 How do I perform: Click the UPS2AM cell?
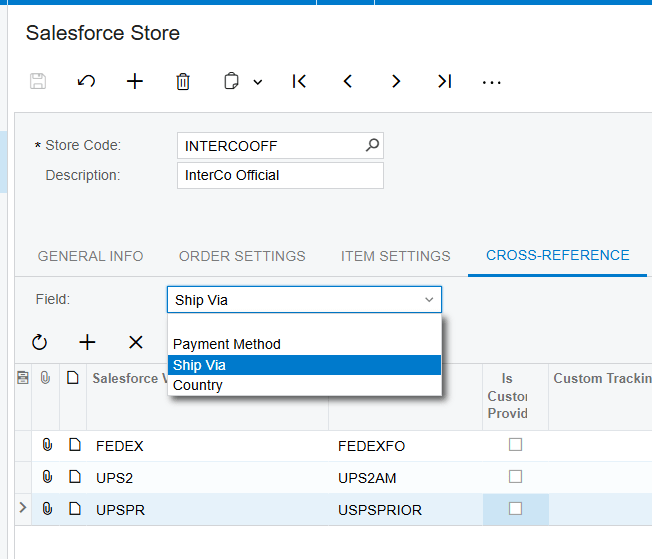point(405,477)
